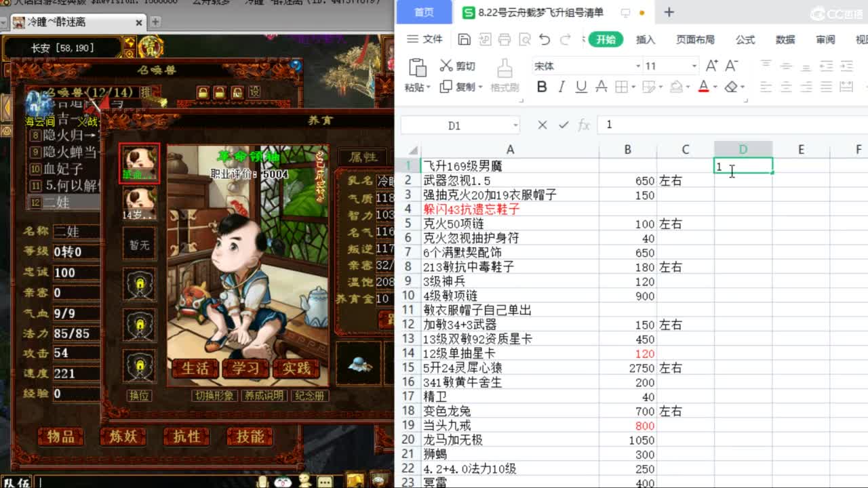
Task: Click the Decrease Indent icon
Action: tap(826, 66)
